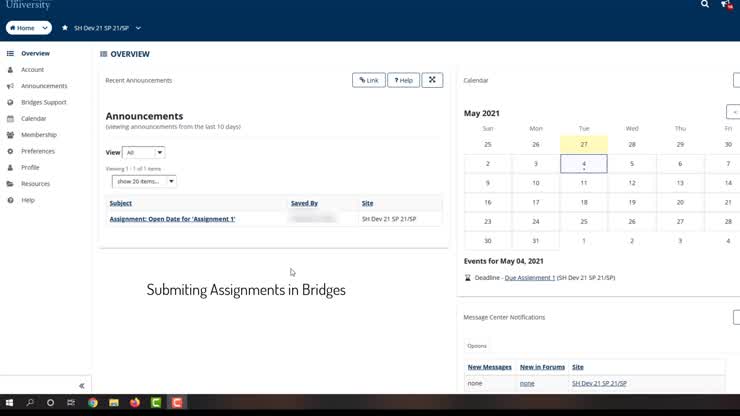Image resolution: width=740 pixels, height=416 pixels.
Task: Expand the Recent Announcements panel fullscreen
Action: pos(432,80)
